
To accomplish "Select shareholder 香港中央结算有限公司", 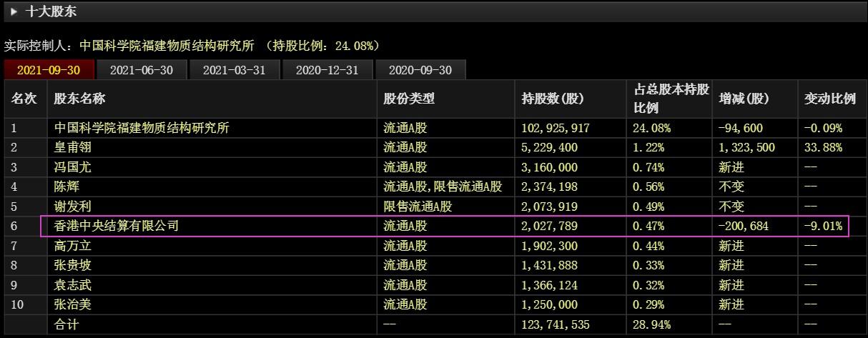I will point(117,227).
